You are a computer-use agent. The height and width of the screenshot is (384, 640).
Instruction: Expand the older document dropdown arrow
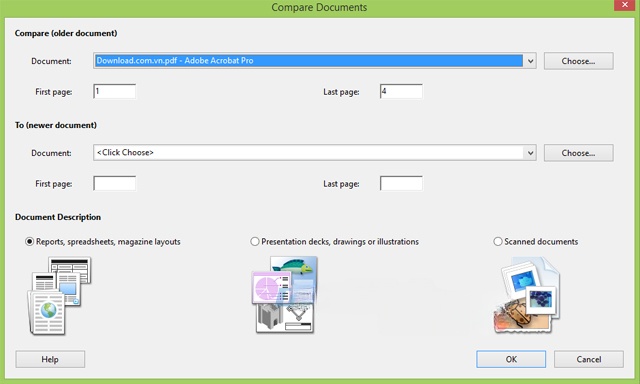click(530, 61)
